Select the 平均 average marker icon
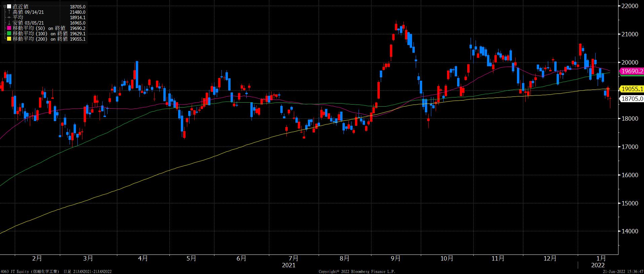 point(9,17)
